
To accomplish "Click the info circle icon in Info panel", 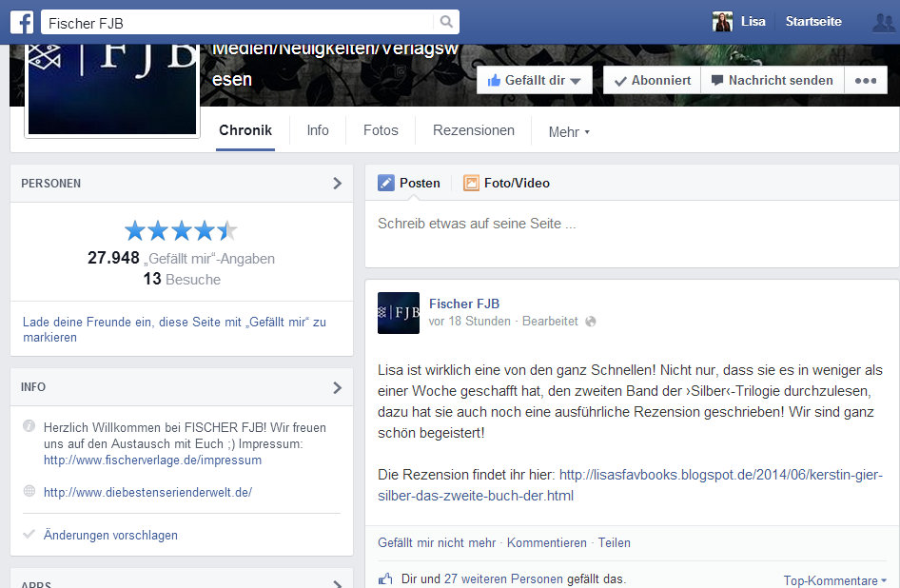I will pos(29,426).
